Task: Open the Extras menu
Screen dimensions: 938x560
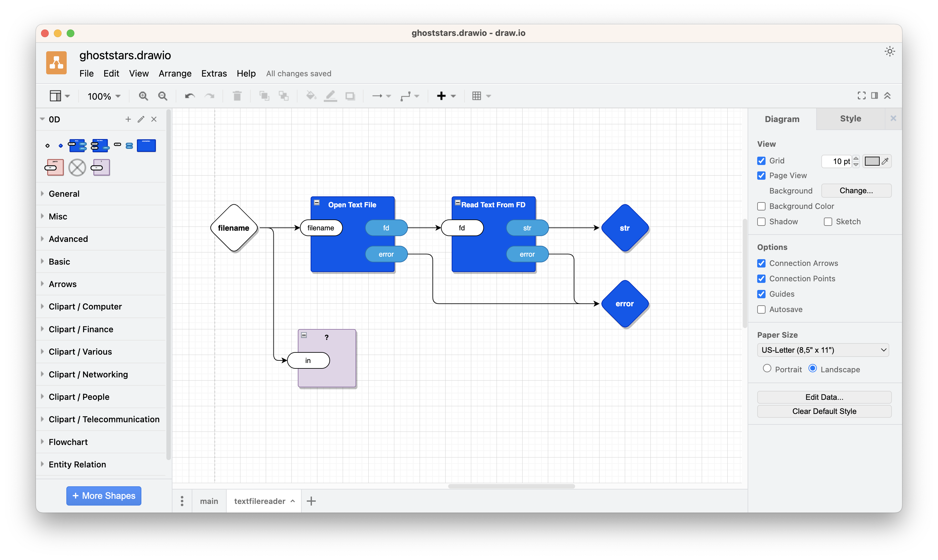Action: [214, 74]
